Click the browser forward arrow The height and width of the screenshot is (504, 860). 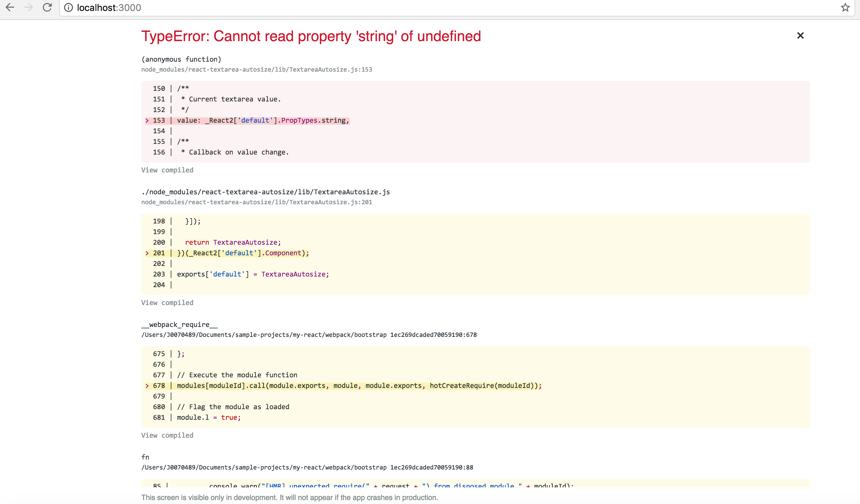coord(29,8)
